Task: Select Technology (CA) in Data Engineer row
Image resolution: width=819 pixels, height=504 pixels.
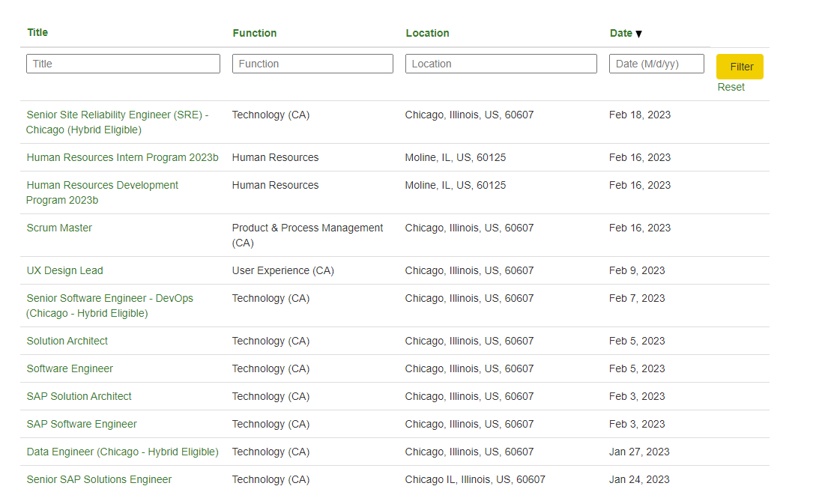Action: (271, 452)
